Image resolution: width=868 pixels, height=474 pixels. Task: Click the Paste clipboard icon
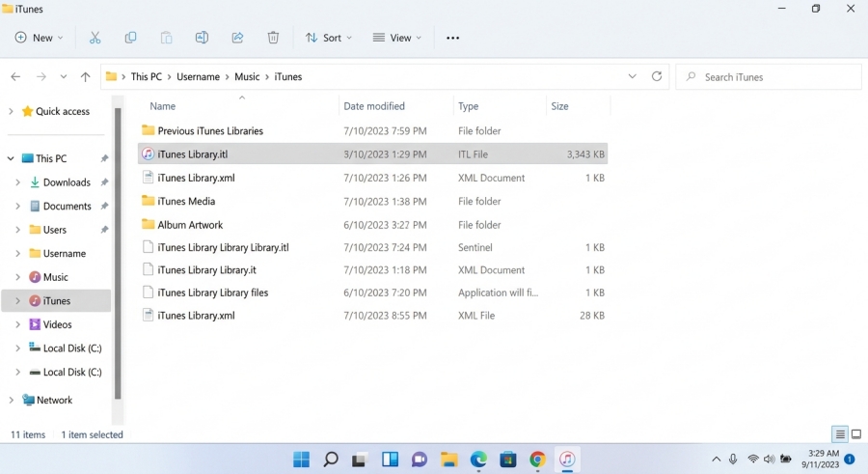point(166,38)
